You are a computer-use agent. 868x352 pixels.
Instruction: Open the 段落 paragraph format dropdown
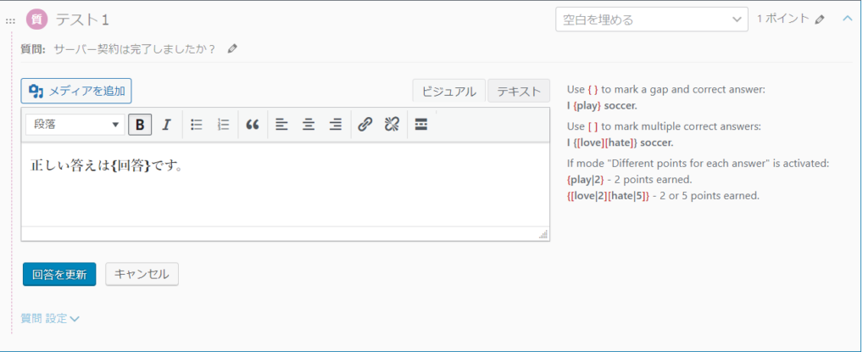tap(75, 125)
